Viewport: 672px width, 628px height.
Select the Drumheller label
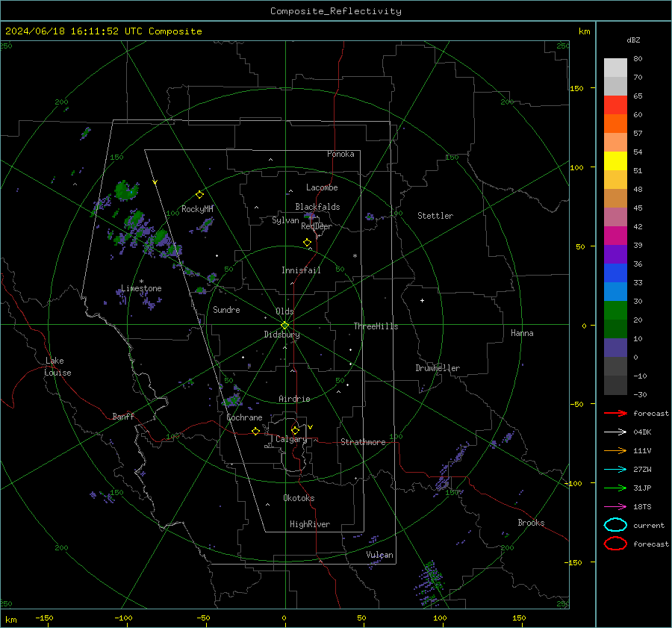438,368
